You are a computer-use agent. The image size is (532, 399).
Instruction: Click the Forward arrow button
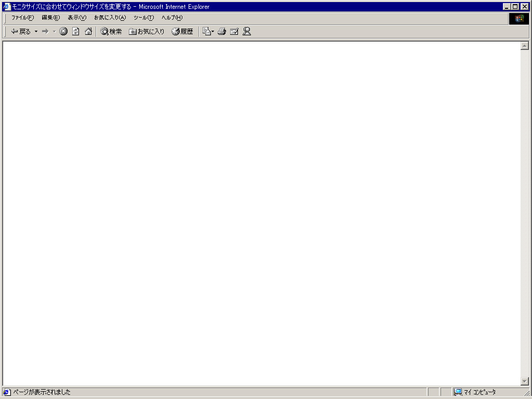point(45,32)
